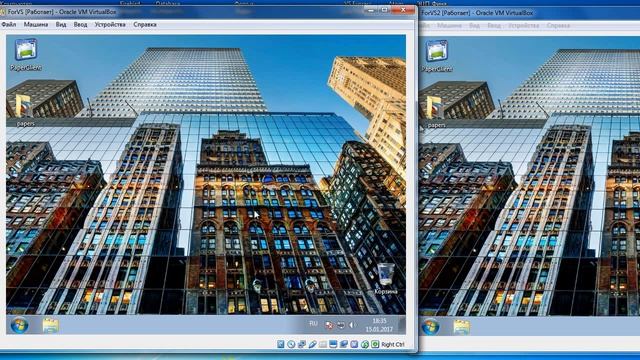
Task: Click RU language indicator in guest tray
Action: pyautogui.click(x=313, y=324)
